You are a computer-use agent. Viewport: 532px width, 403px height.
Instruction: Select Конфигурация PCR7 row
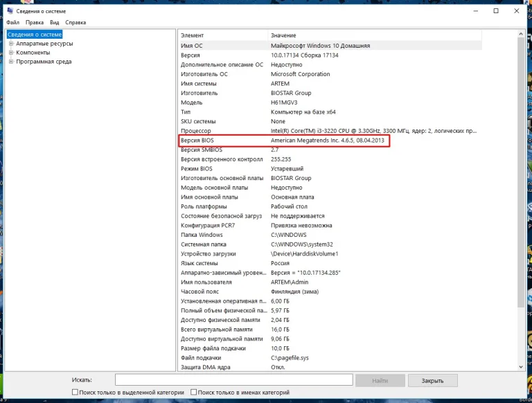pyautogui.click(x=330, y=225)
